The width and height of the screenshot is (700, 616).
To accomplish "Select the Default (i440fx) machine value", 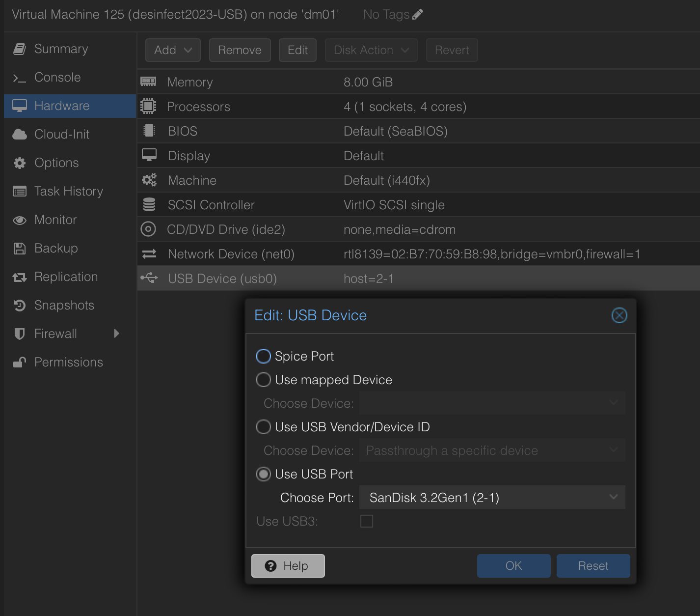I will [x=387, y=180].
